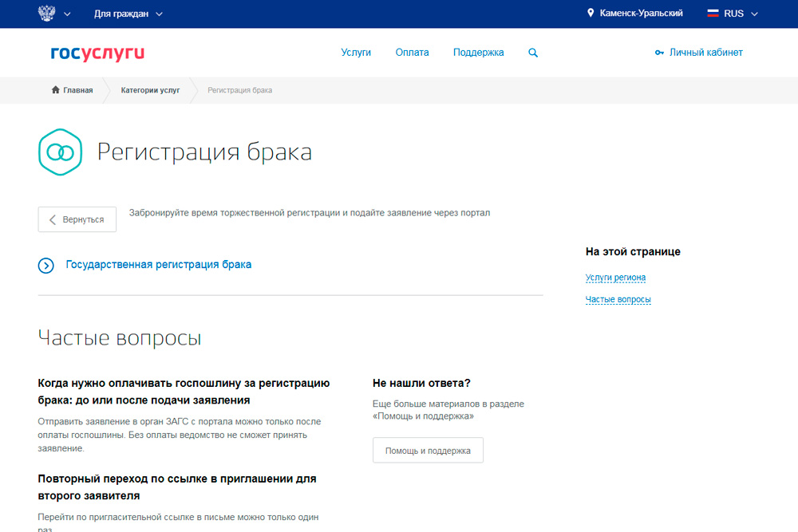Click the key icon beside Личный кабинет
The height and width of the screenshot is (532, 798).
tap(658, 52)
